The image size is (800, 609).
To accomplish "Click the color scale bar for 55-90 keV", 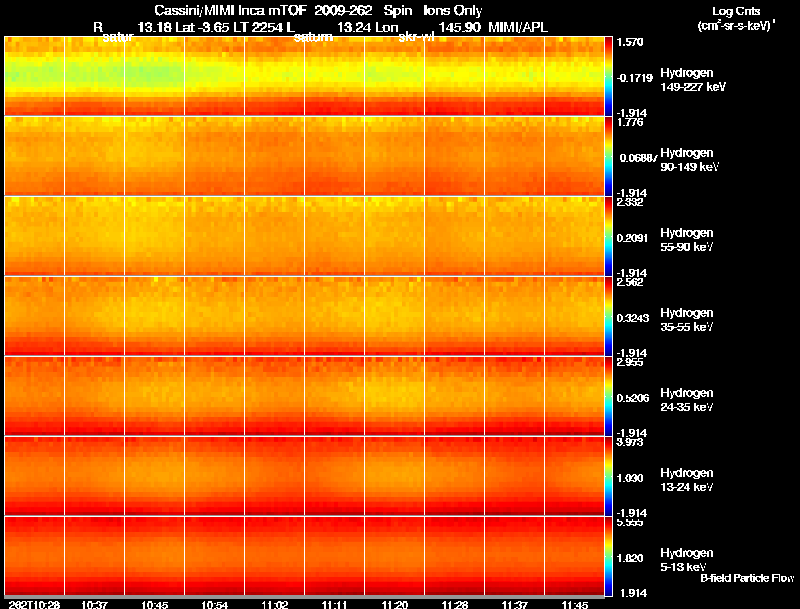I will click(x=608, y=236).
